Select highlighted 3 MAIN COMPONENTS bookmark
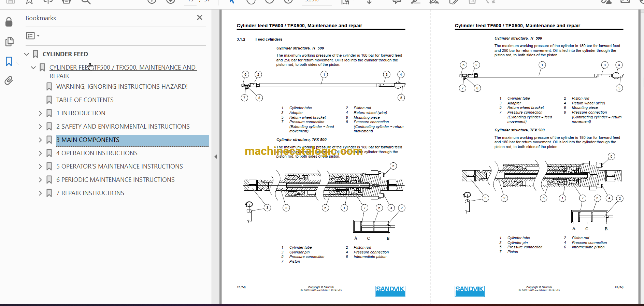The height and width of the screenshot is (306, 644). coord(132,140)
